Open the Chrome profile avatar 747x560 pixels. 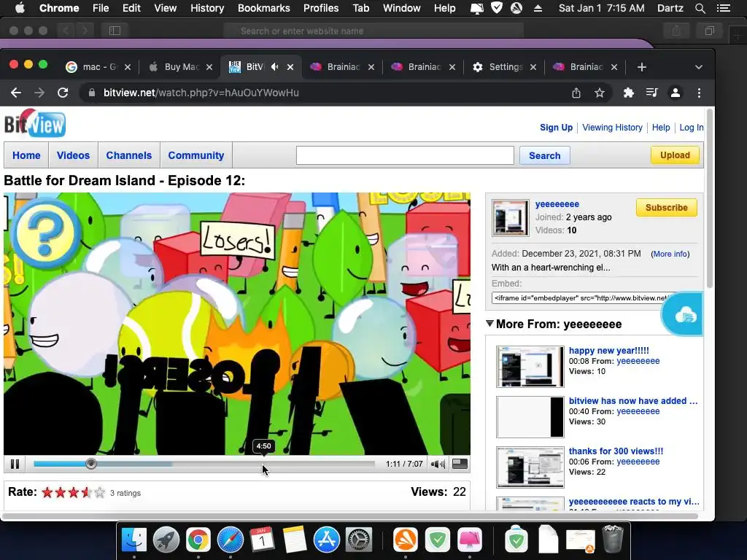click(x=675, y=93)
